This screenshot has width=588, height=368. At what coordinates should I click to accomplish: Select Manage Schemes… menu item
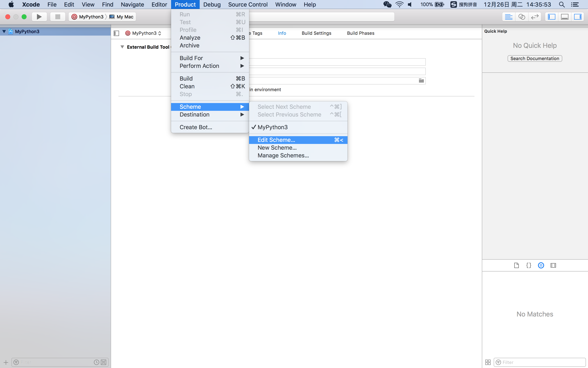click(298, 155)
